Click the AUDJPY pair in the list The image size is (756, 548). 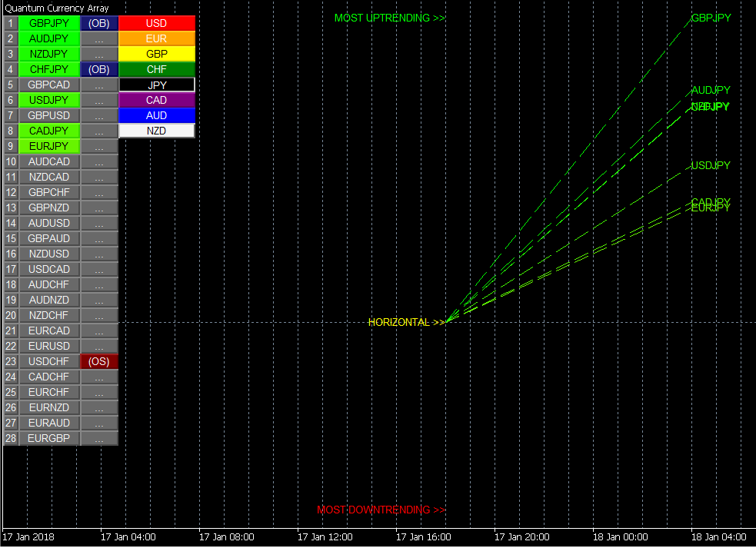(x=48, y=38)
